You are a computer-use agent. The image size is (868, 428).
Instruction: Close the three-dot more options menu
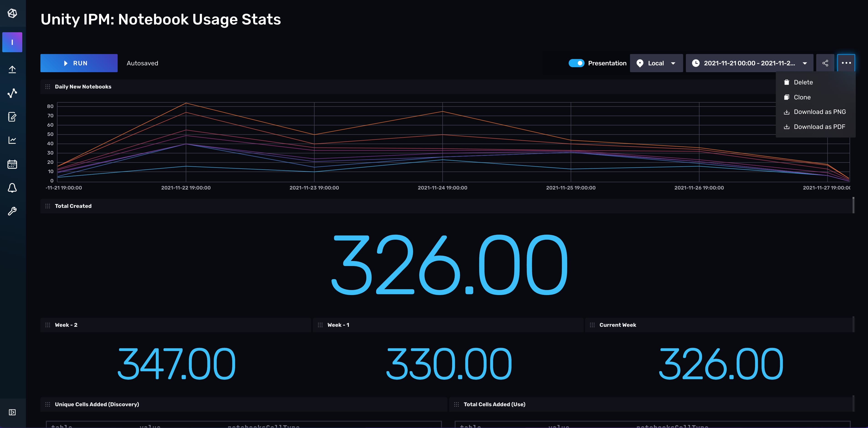(x=846, y=63)
